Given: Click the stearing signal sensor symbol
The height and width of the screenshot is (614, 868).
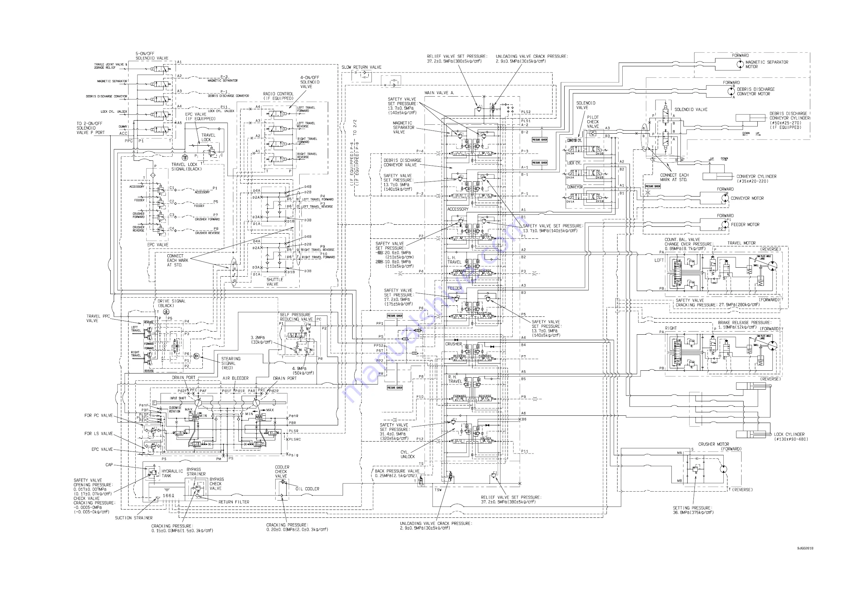Looking at the screenshot, I should (x=196, y=356).
